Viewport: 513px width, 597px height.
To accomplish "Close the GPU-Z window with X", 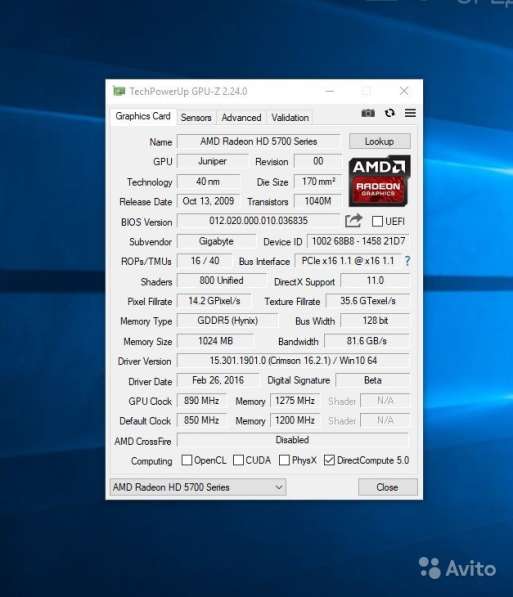I will (404, 91).
